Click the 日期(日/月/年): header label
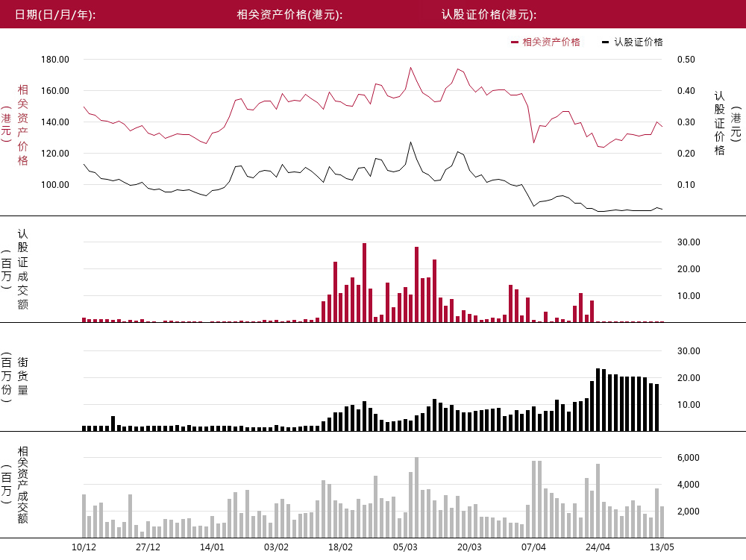The image size is (746, 560). click(x=55, y=15)
